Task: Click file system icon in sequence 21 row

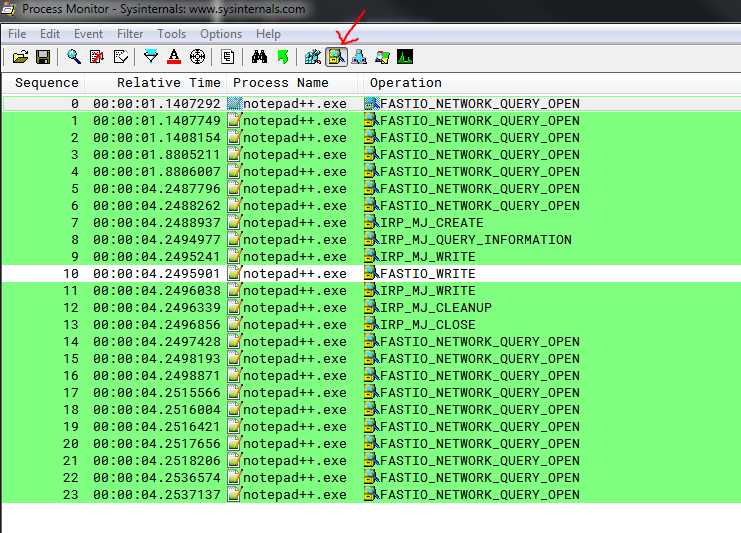Action: [372, 461]
